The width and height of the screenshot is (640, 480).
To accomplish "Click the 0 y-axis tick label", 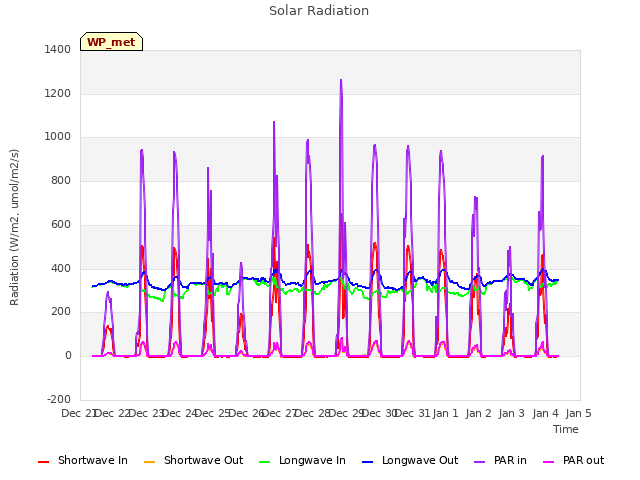I will click(x=68, y=356).
